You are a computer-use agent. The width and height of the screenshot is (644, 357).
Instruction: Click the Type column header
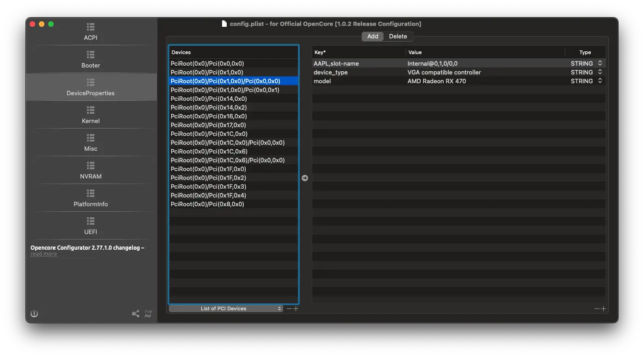tap(585, 52)
